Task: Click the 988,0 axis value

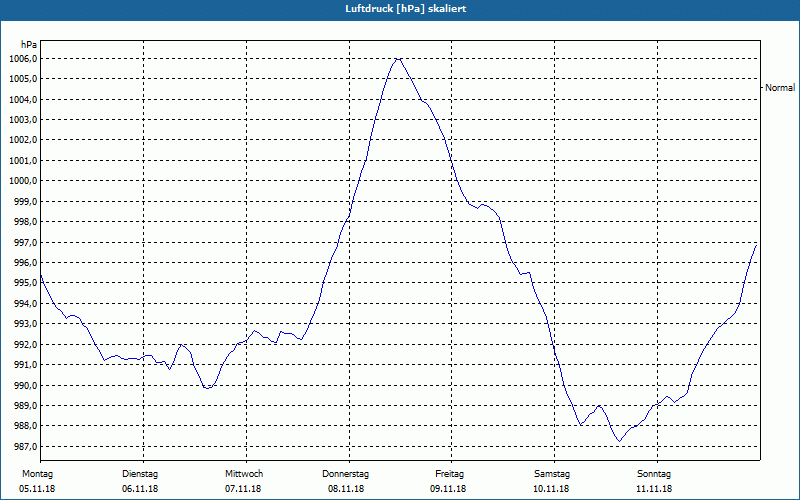Action: tap(25, 426)
